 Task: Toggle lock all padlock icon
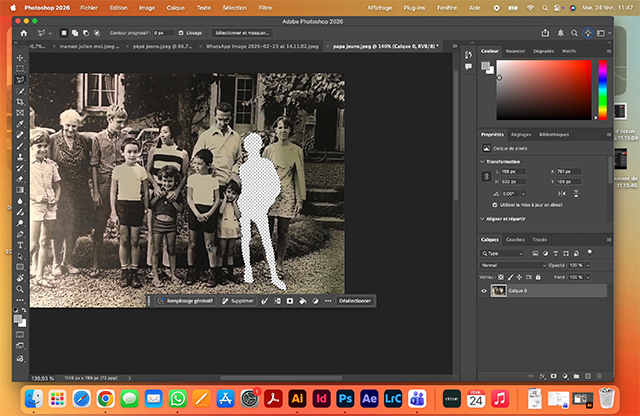click(538, 277)
